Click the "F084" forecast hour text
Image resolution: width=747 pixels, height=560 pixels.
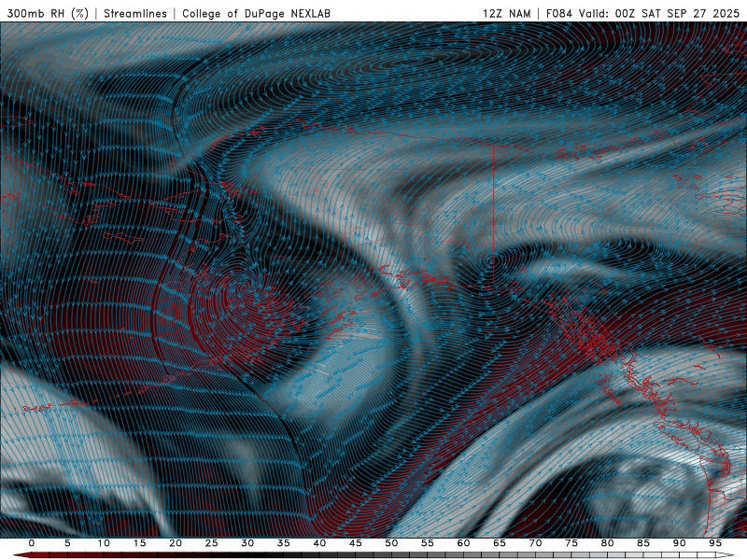(x=558, y=13)
